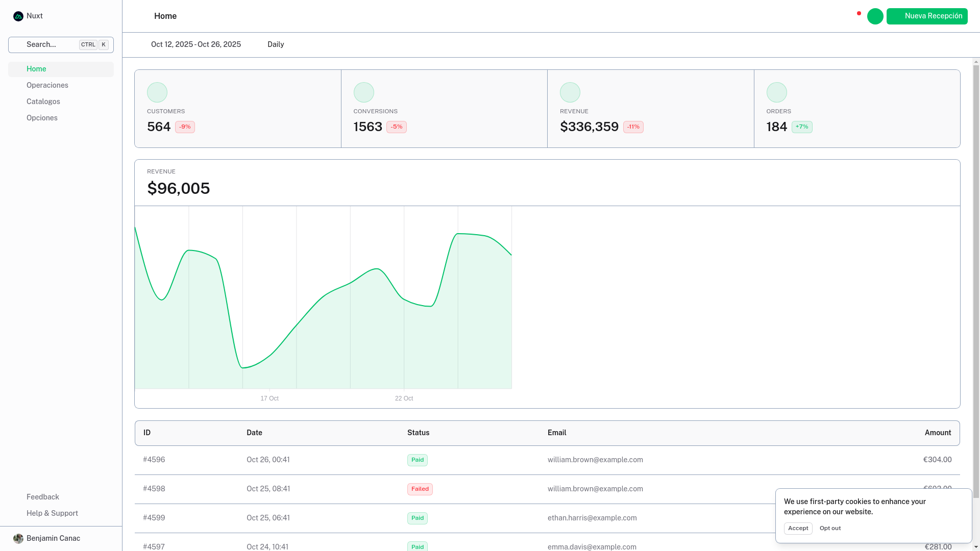Click the Revenue card circle icon
The height and width of the screenshot is (551, 980).
point(570,92)
